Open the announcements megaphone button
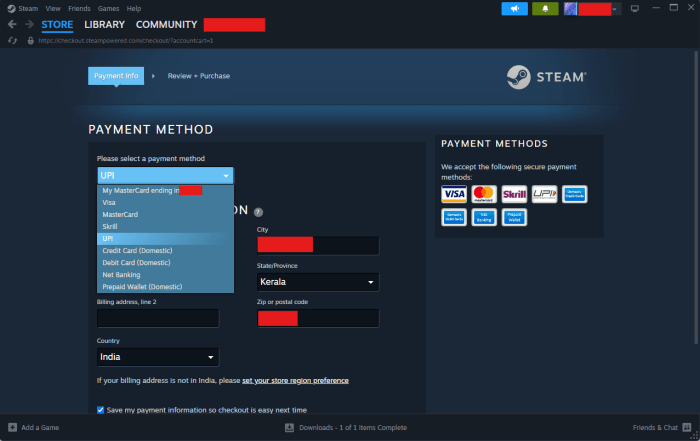The height and width of the screenshot is (441, 700). [x=514, y=8]
